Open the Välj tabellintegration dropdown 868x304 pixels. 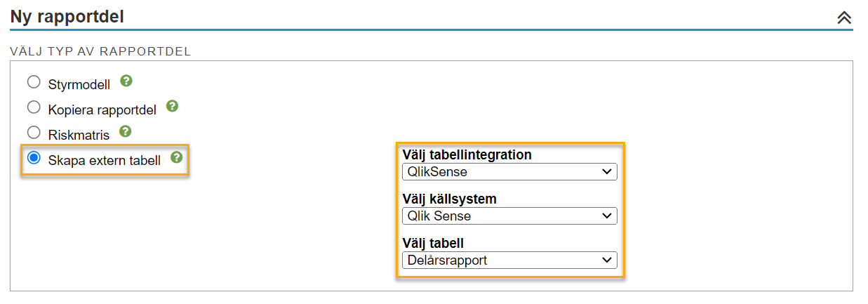[x=509, y=171]
